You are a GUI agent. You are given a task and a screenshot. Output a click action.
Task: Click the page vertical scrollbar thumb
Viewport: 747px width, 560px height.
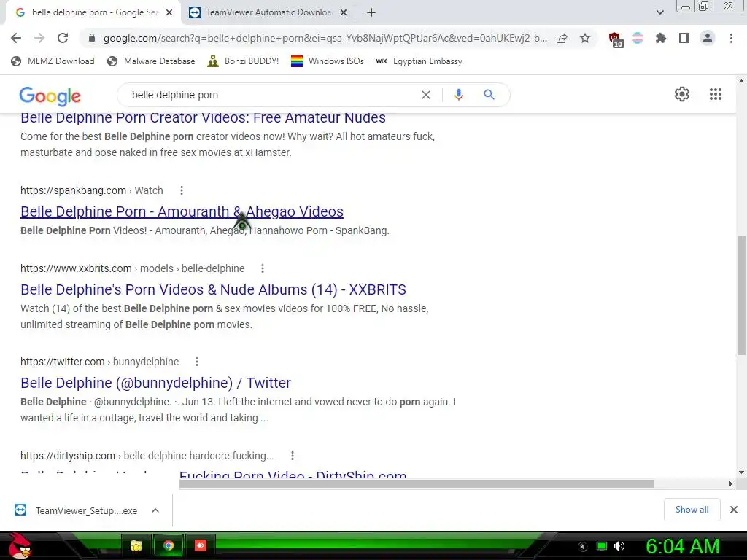(741, 295)
